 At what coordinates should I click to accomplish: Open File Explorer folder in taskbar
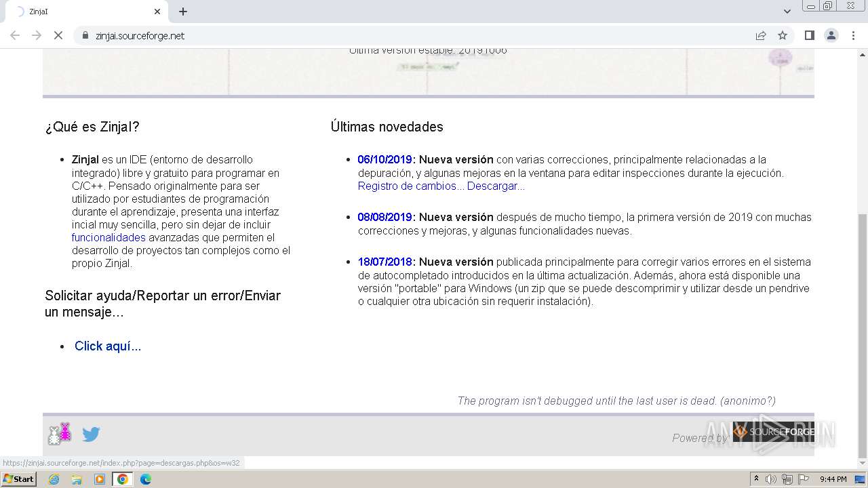pos(77,479)
